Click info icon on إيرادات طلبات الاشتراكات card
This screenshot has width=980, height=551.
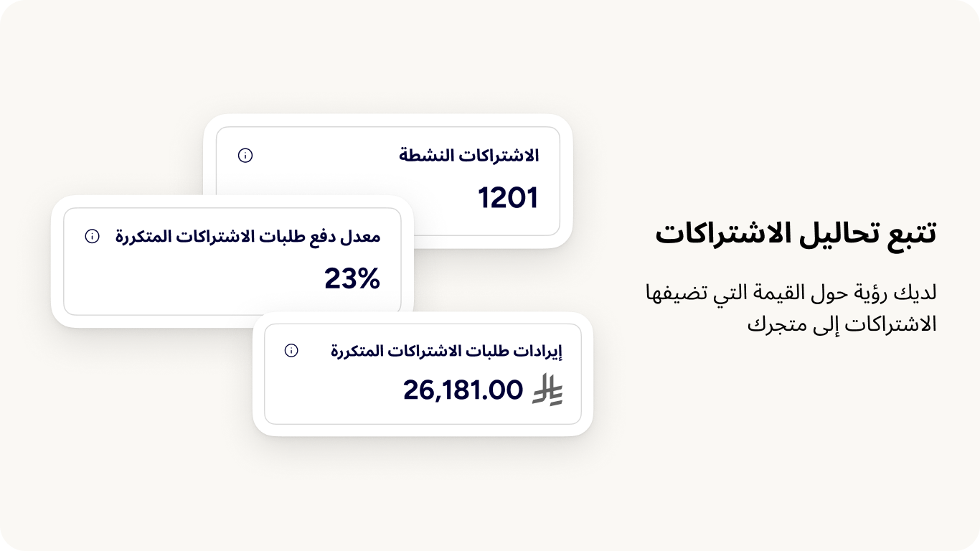tap(291, 351)
